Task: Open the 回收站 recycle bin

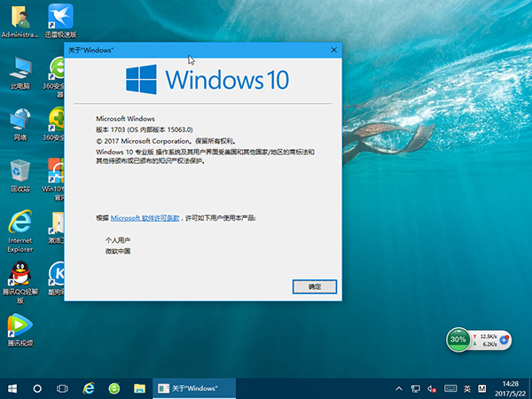Action: 20,172
